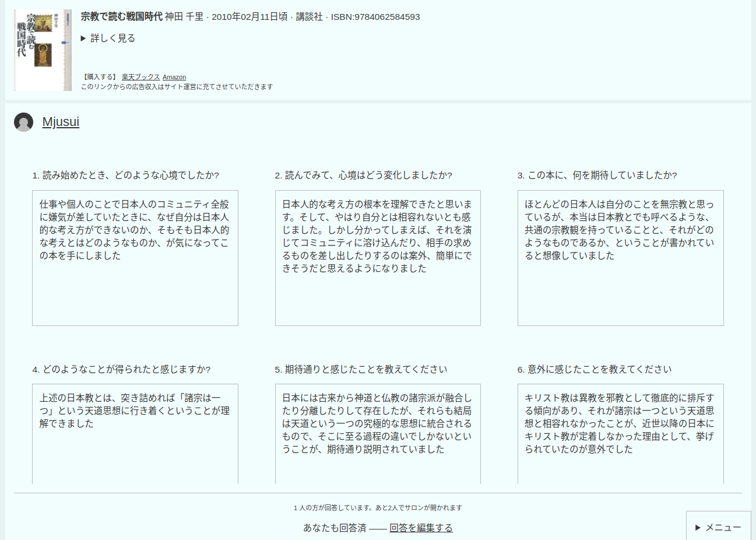Select the answer box under question 2
This screenshot has width=756, height=540.
pyautogui.click(x=378, y=258)
